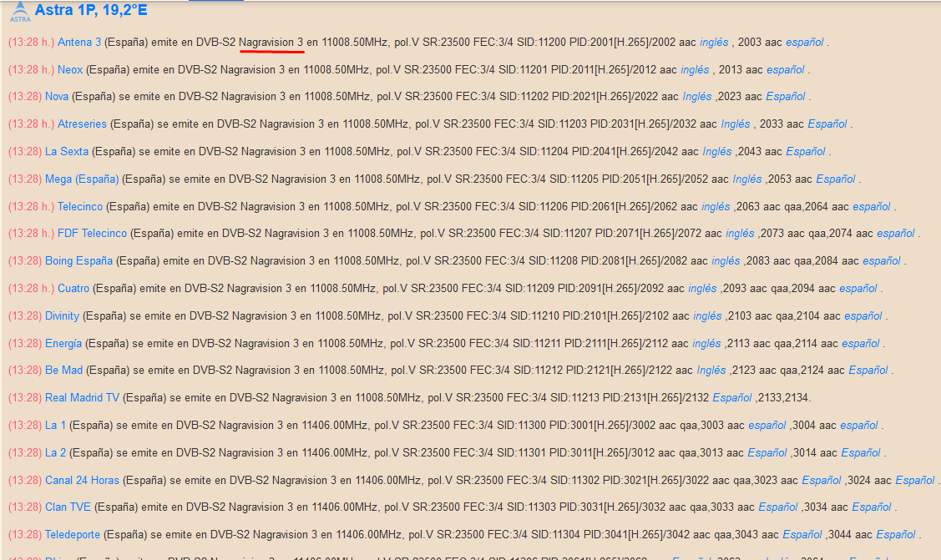Viewport: 941px width, 560px height.
Task: Open the Neox channel link
Action: 70,69
